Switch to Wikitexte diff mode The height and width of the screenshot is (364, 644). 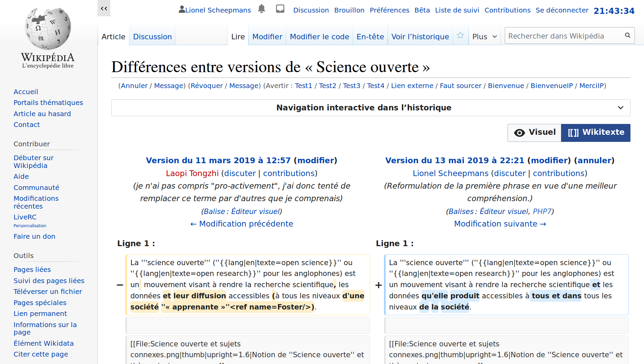coord(596,132)
